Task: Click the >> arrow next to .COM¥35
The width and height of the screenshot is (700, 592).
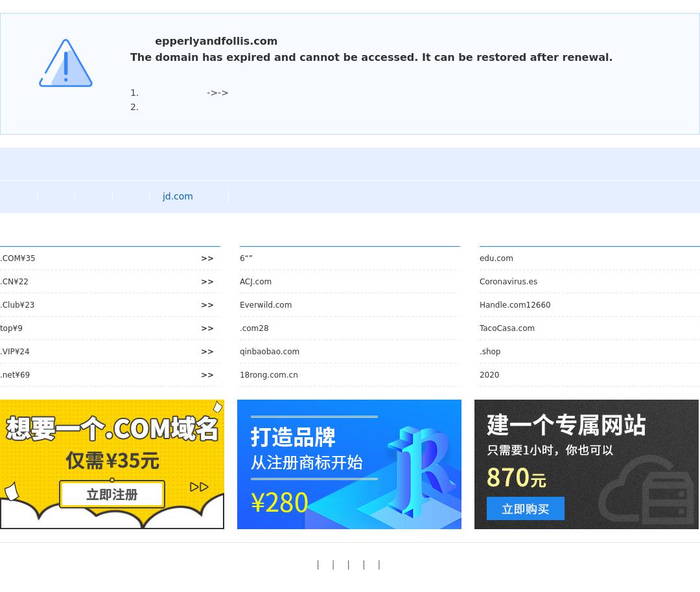Action: [x=207, y=258]
